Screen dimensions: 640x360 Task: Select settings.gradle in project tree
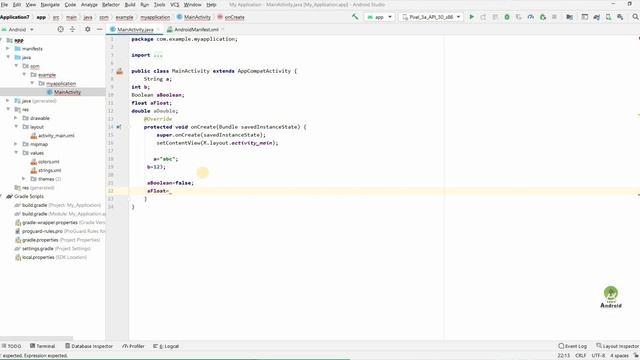pyautogui.click(x=38, y=249)
